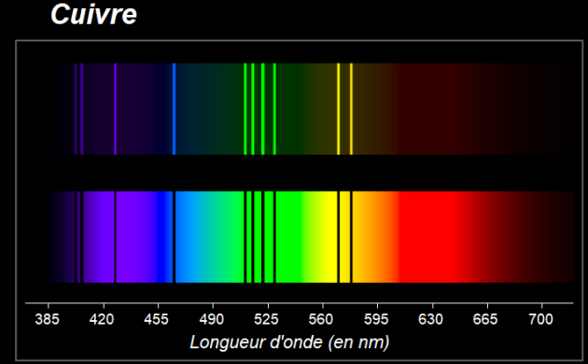Screen dimensions: 588x364
Task: Click the axis label '420'
Action: coord(102,319)
